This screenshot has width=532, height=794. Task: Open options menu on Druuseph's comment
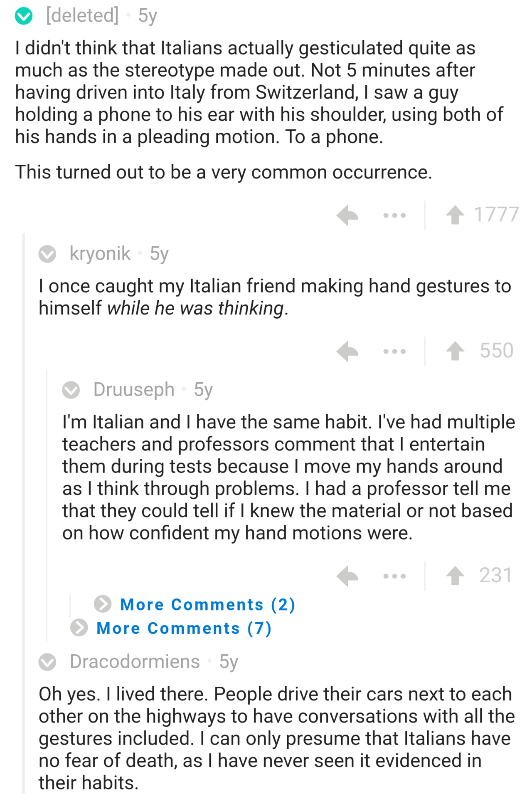[394, 576]
